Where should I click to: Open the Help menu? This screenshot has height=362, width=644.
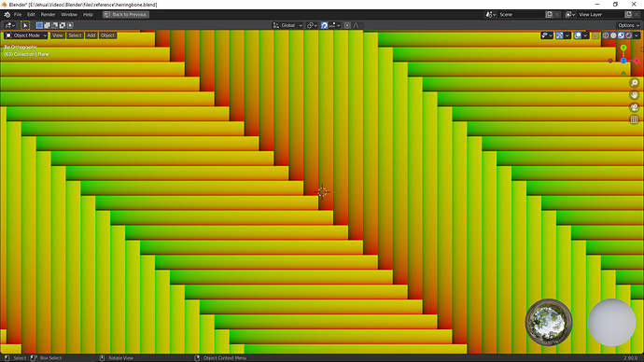[x=88, y=14]
